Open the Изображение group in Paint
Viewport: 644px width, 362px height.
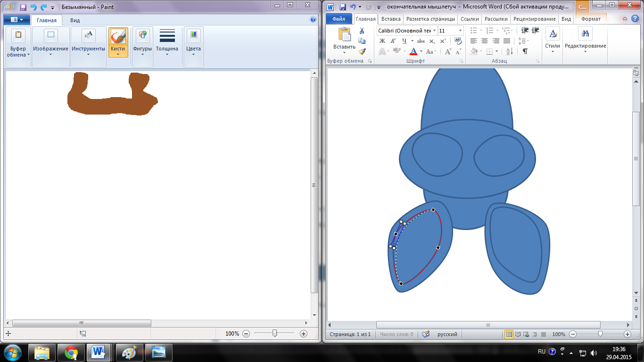click(51, 47)
